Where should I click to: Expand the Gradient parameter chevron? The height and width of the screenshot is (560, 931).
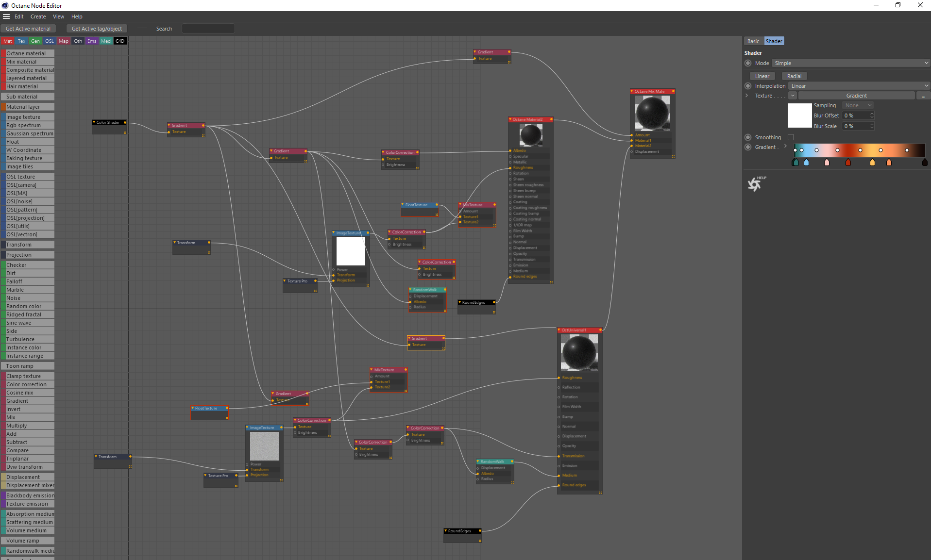tap(785, 146)
